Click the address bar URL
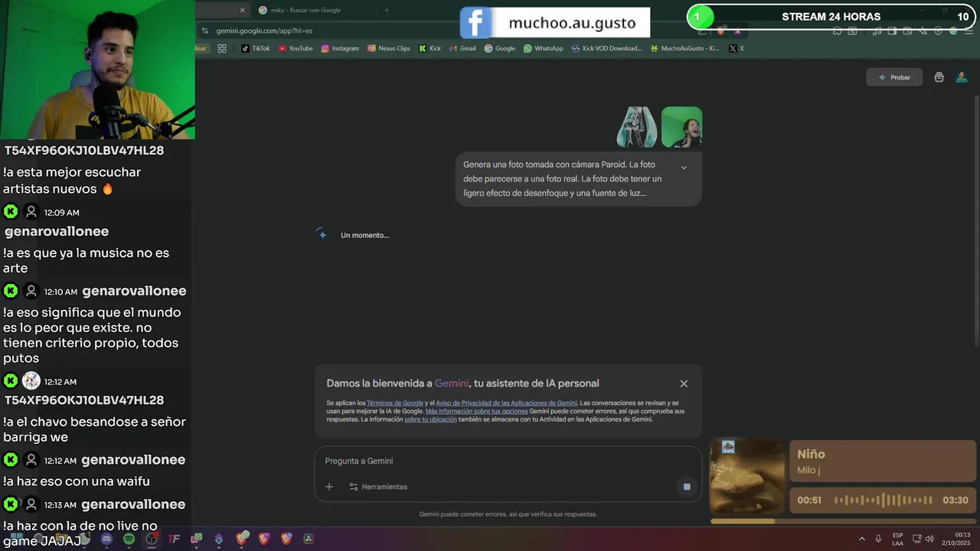This screenshot has height=551, width=980. tap(264, 31)
